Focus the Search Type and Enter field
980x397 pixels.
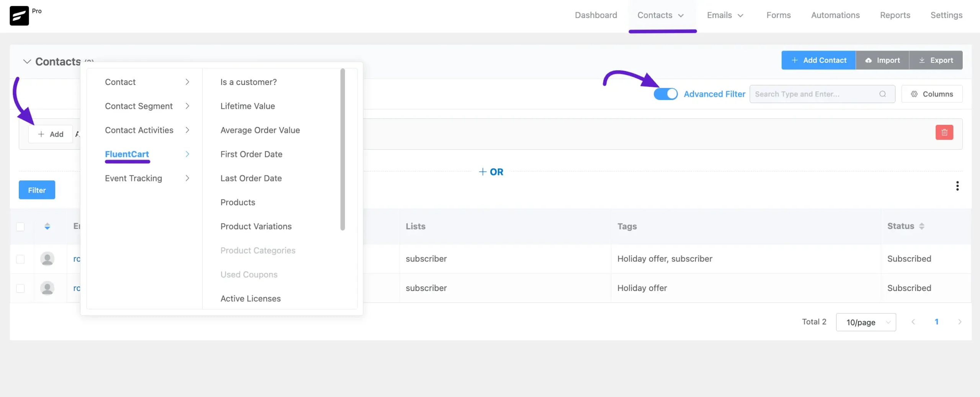point(815,94)
